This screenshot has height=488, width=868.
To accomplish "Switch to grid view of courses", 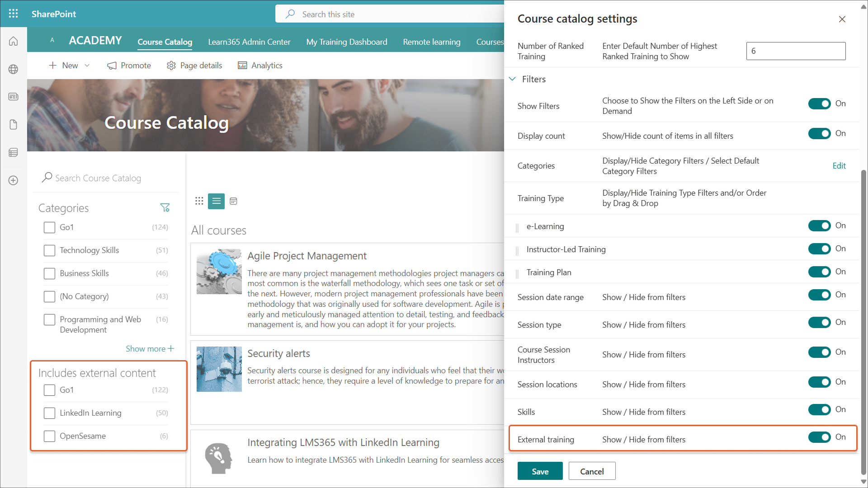I will pos(199,201).
